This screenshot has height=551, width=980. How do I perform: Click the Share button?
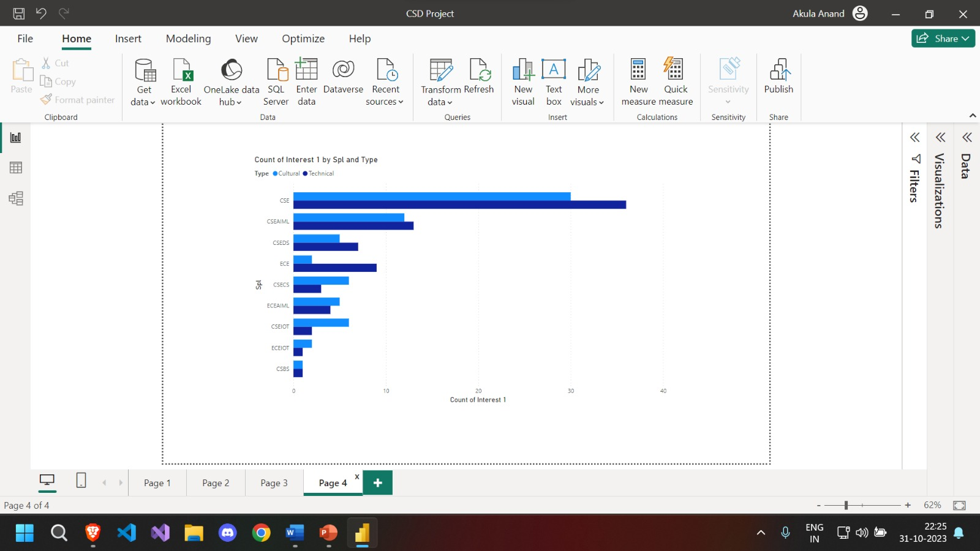943,38
